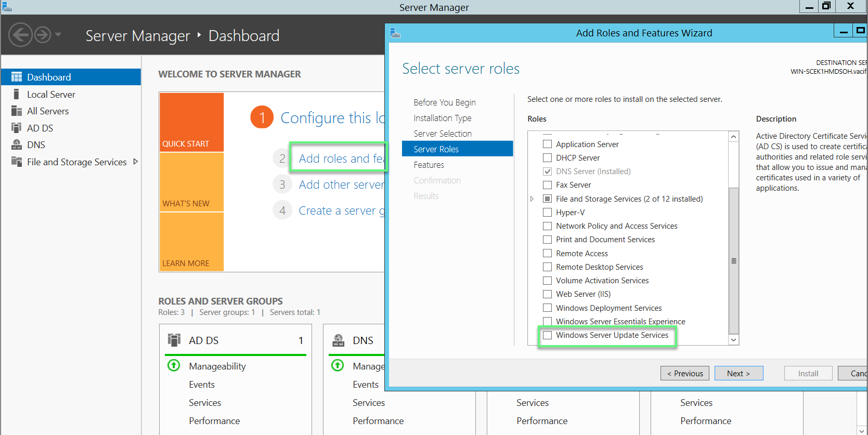Click the Next button in wizard
868x435 pixels.
tap(739, 373)
